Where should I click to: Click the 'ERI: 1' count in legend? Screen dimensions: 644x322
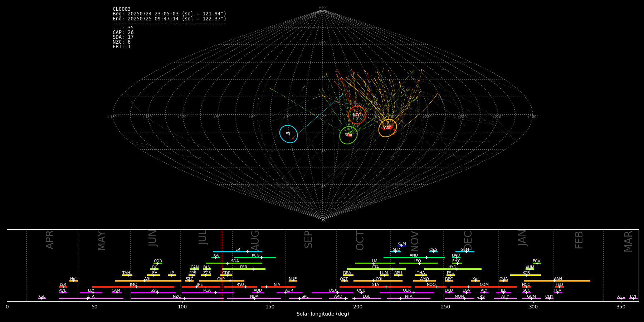[x=122, y=47]
